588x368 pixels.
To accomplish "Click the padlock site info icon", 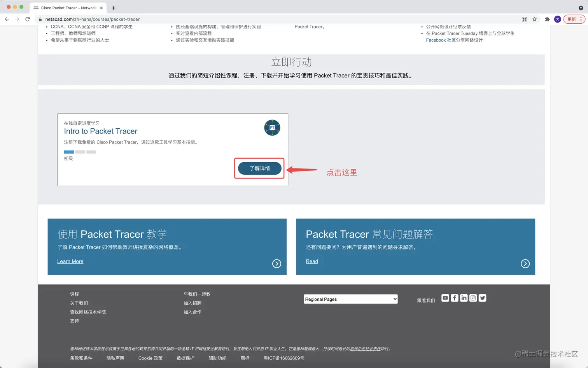I will pyautogui.click(x=40, y=19).
